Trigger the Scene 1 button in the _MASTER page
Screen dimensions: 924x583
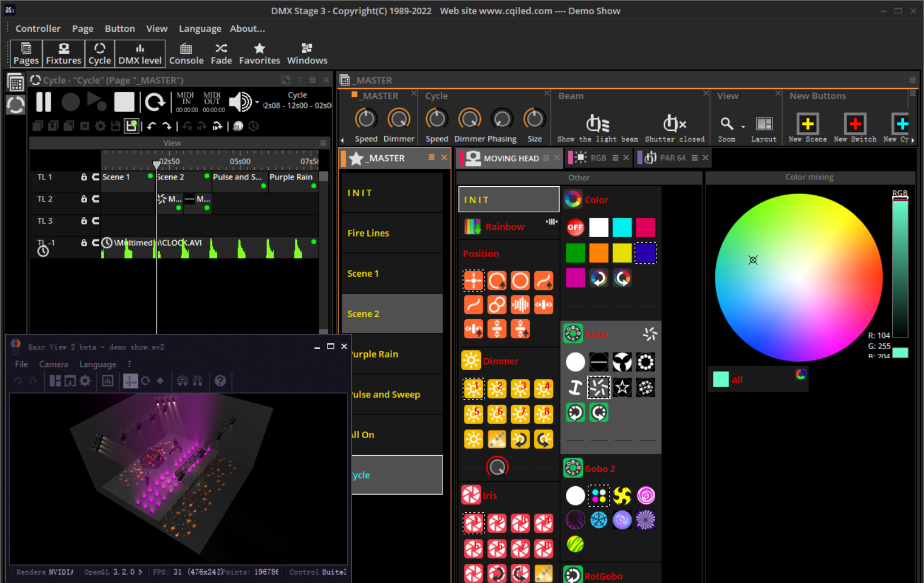point(392,273)
